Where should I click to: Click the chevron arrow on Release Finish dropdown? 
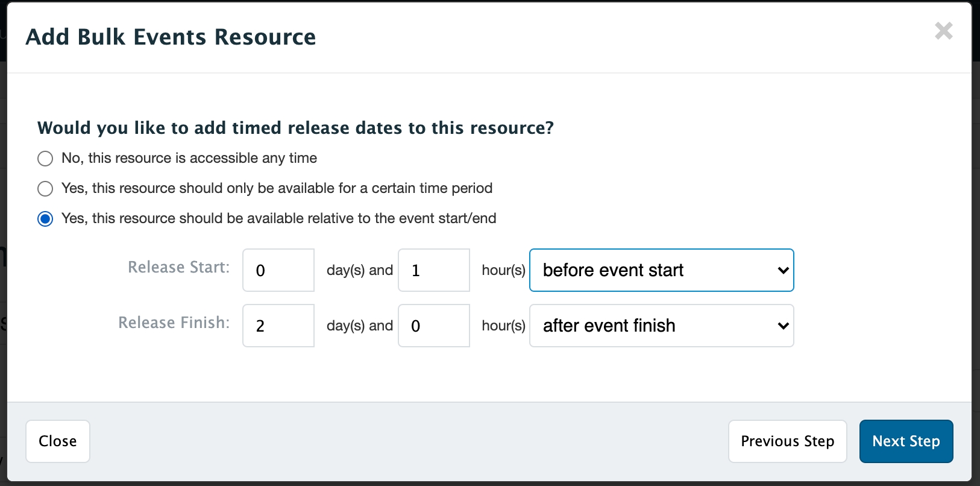(x=783, y=326)
